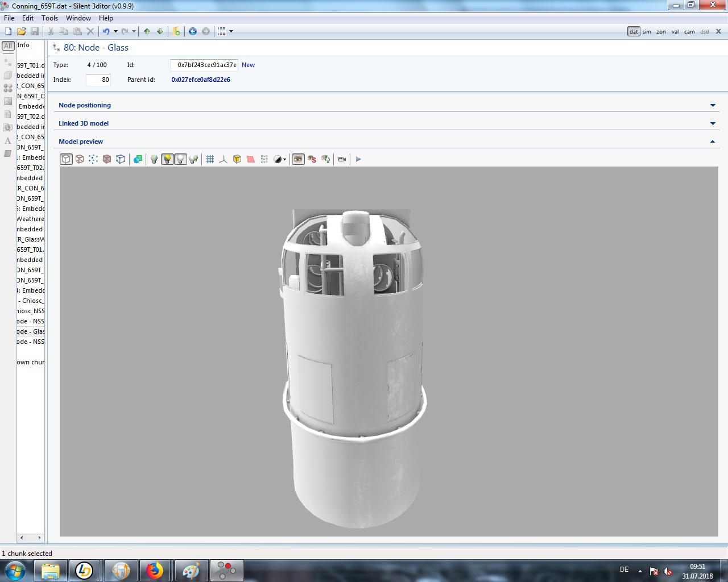Move chunk up with the green up arrow
This screenshot has width=728, height=582.
(x=147, y=31)
